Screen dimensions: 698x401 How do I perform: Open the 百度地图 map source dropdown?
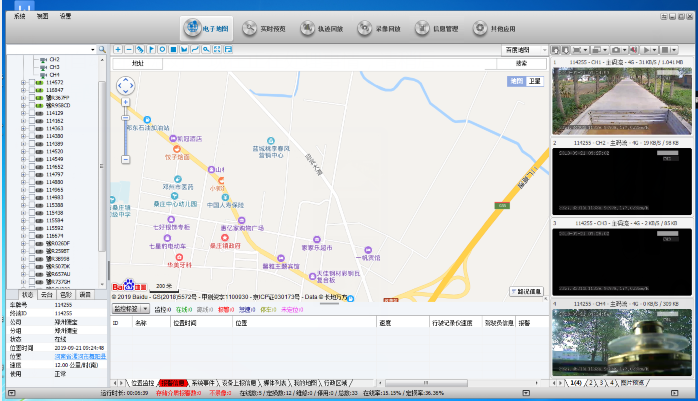click(x=524, y=49)
